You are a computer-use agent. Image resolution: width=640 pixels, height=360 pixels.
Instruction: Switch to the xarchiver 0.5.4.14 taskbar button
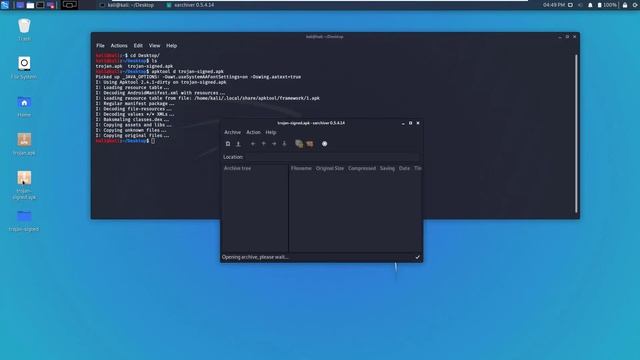point(190,5)
